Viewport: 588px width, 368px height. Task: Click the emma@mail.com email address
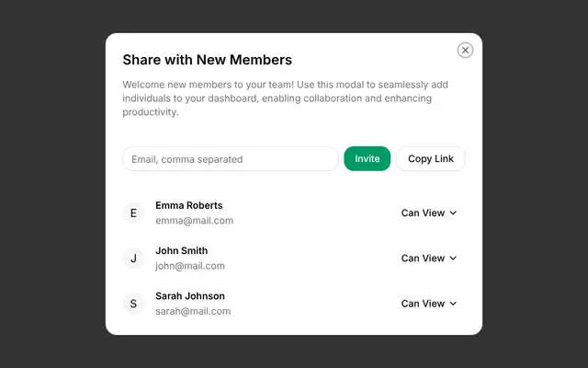[x=194, y=221]
